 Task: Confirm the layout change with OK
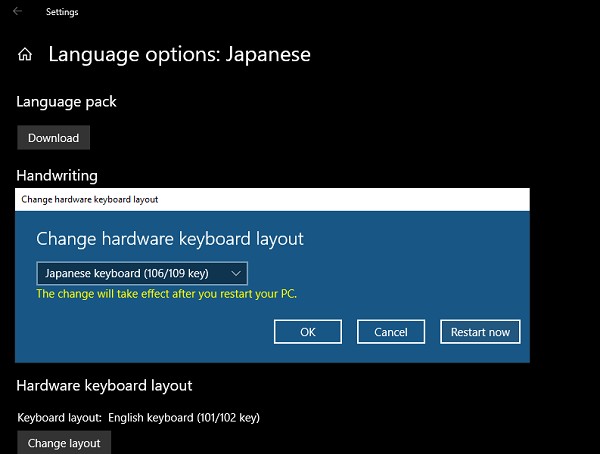(308, 332)
